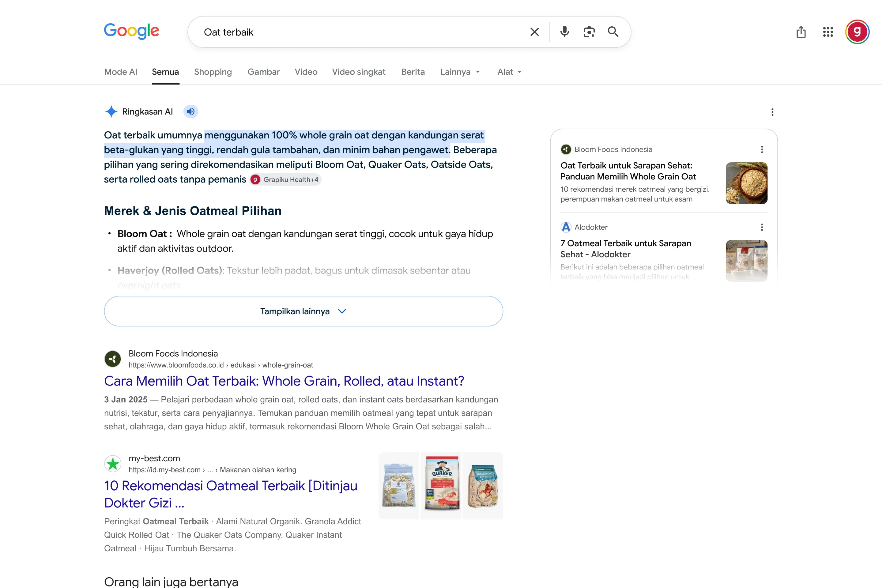Image resolution: width=882 pixels, height=588 pixels.
Task: Go to the Video singkat tab
Action: pyautogui.click(x=359, y=72)
